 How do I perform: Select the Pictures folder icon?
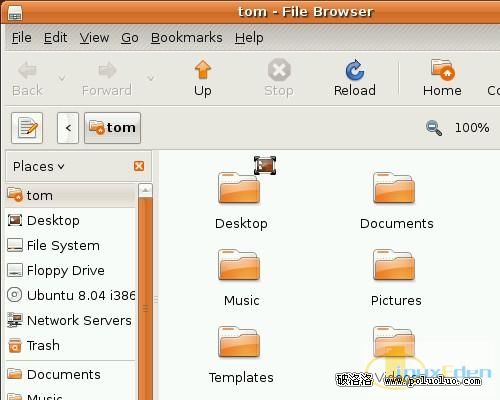[394, 265]
